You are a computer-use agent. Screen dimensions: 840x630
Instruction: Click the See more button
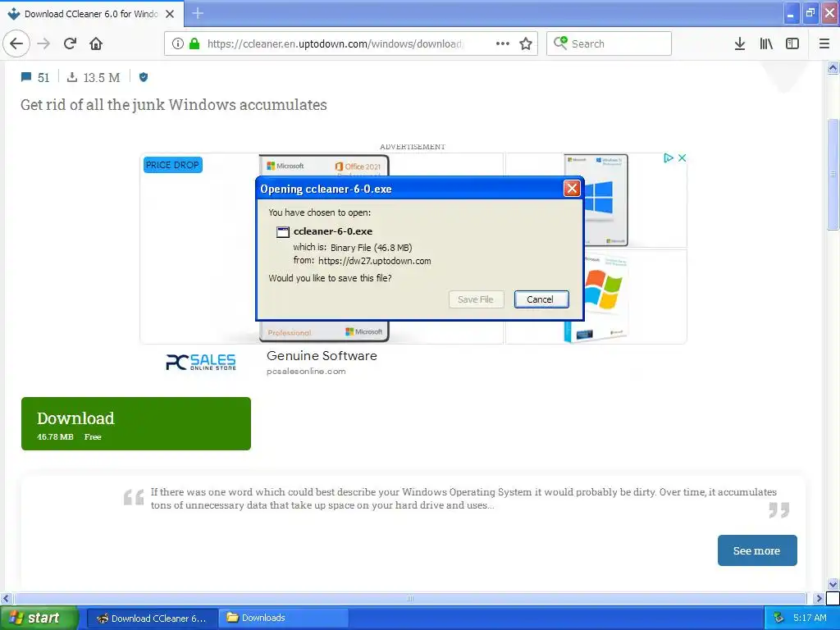click(757, 550)
